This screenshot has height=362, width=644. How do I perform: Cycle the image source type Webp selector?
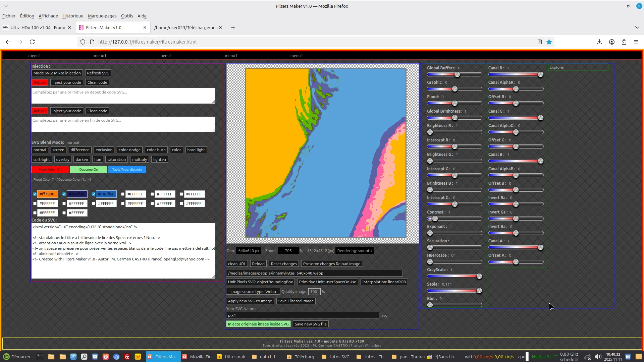[x=253, y=292]
